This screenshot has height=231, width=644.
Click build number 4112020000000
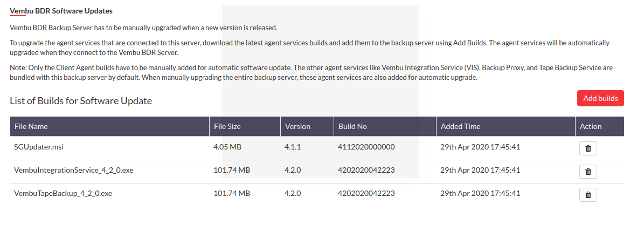(x=366, y=147)
